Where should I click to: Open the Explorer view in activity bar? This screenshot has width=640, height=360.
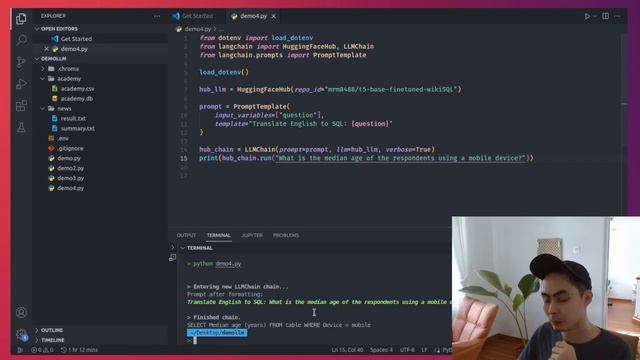(21, 19)
